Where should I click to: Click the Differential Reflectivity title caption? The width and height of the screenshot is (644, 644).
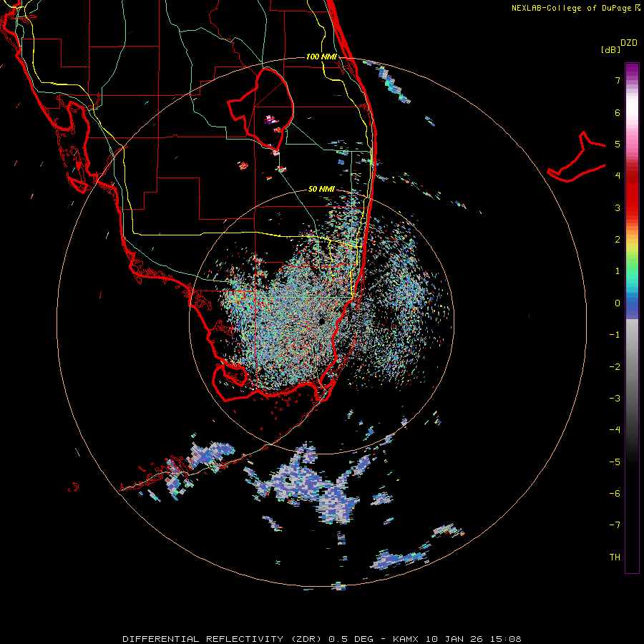point(321,639)
